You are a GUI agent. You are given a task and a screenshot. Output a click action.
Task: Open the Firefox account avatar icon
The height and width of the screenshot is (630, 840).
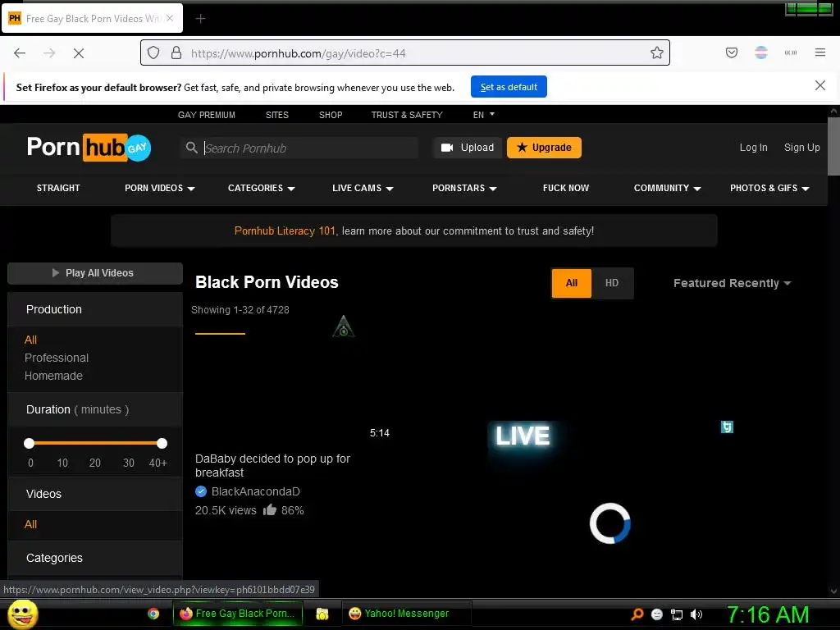761,52
